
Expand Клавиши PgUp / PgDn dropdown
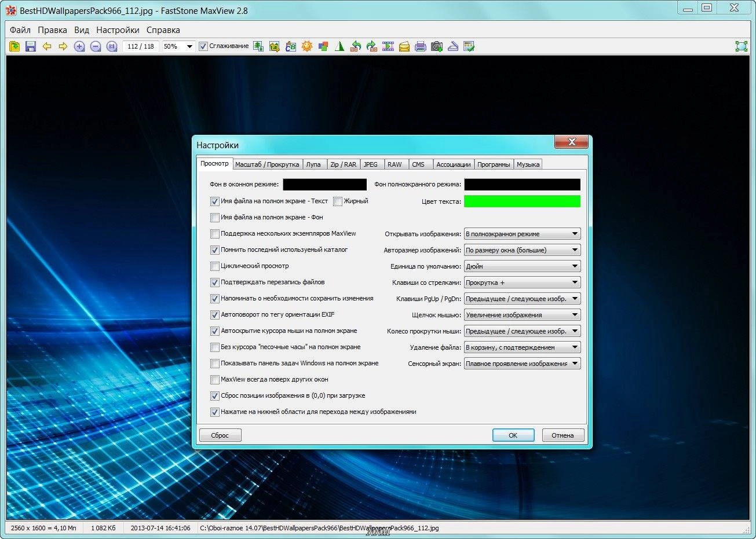522,299
